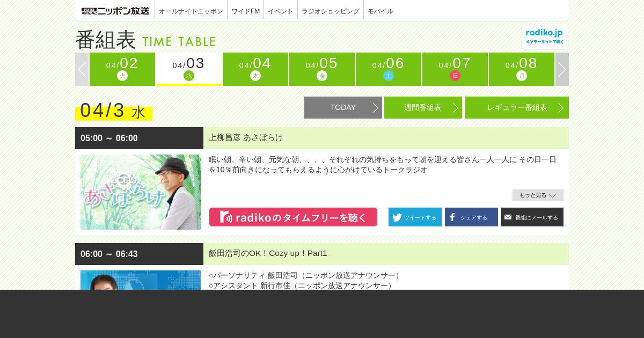This screenshot has width=644, height=338.
Task: Open program title 上柳昌彦 あさぼらけ
Action: pyautogui.click(x=246, y=138)
